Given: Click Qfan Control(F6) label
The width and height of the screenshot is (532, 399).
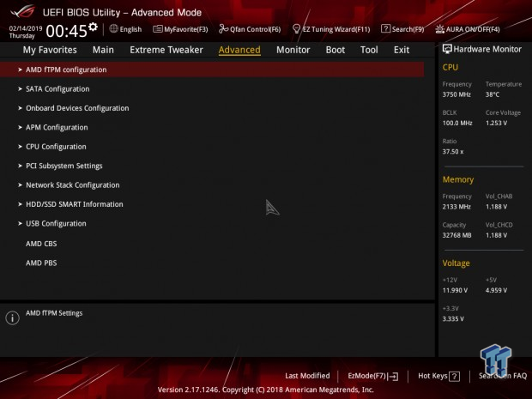Looking at the screenshot, I should (255, 29).
